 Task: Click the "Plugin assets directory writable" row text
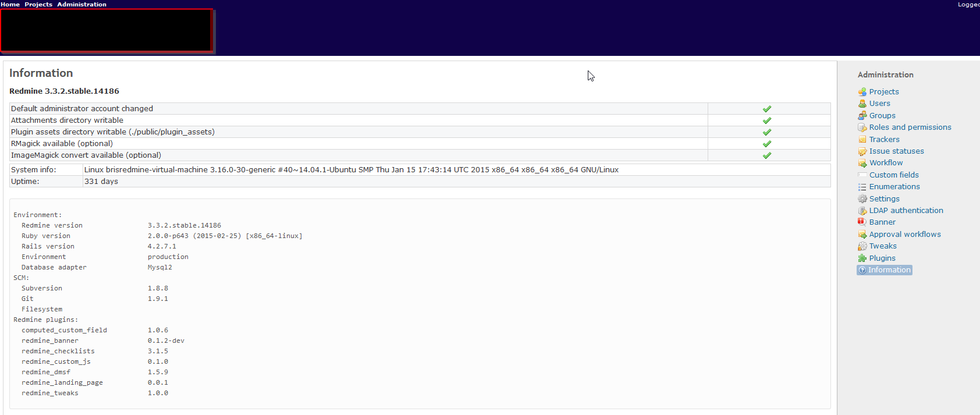coord(113,132)
